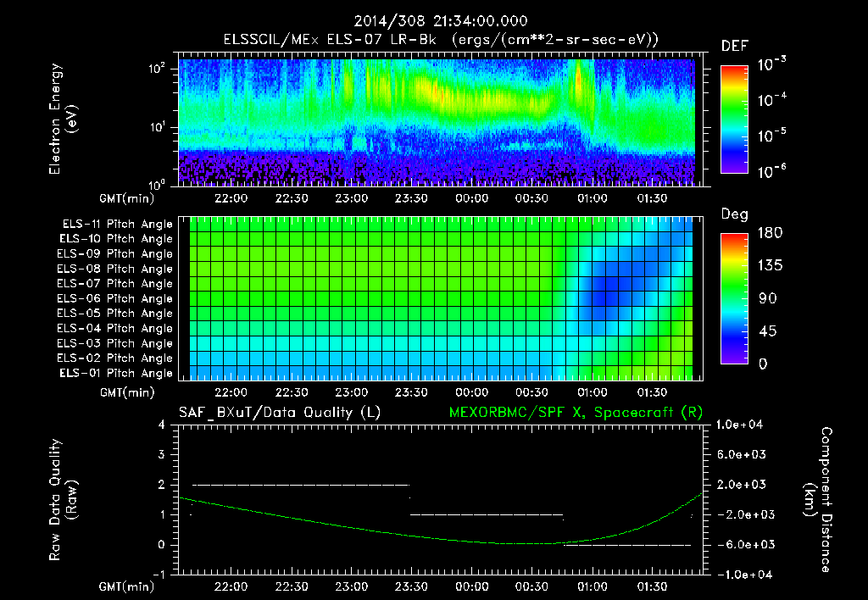Click the green MEXORBMC/SPF X, Spacecraft (R) label
The image size is (868, 600).
click(x=576, y=413)
